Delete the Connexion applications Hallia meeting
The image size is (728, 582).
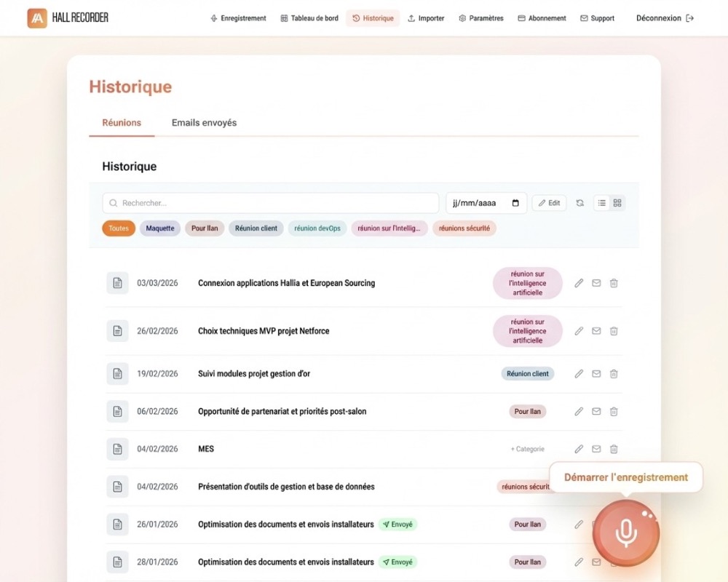(x=613, y=283)
